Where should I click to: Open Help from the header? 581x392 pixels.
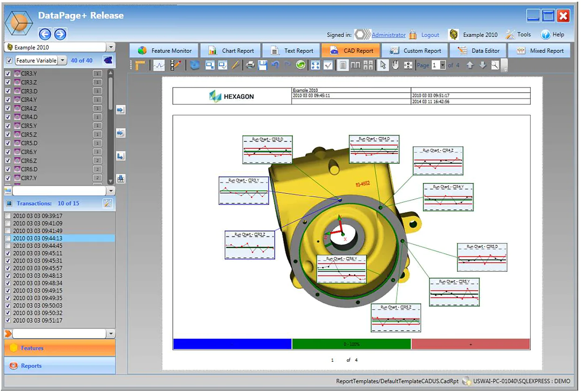pos(553,34)
